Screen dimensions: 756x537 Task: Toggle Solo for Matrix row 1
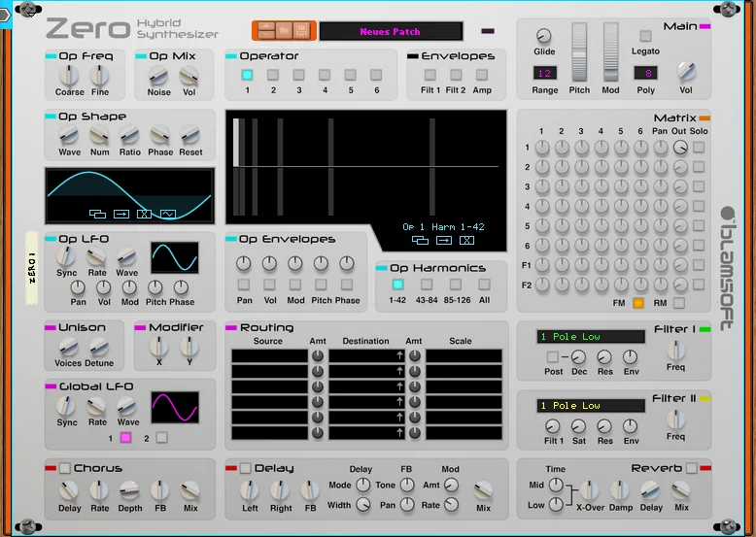pos(698,148)
